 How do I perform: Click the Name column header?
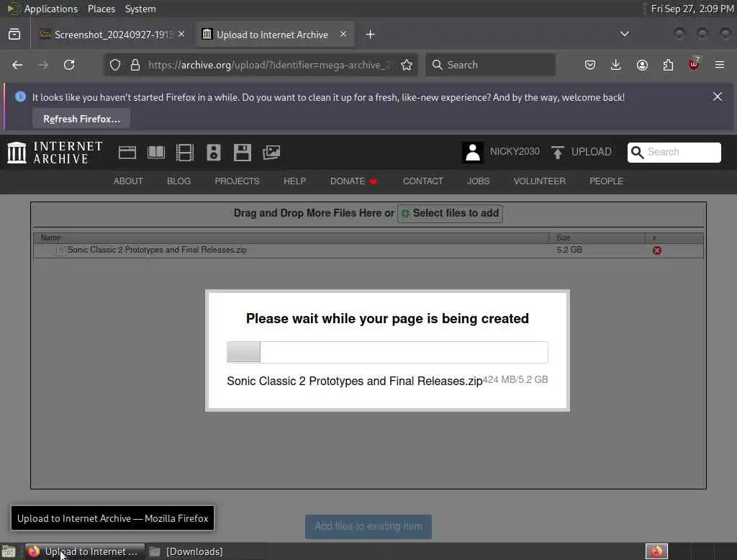(x=291, y=238)
